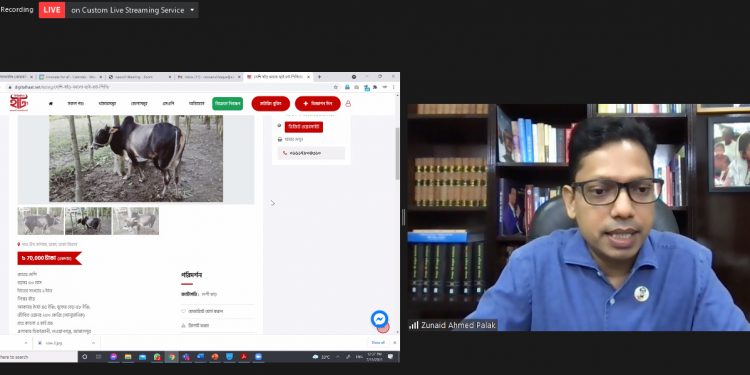Click Show all in the downloads bar
The width and height of the screenshot is (750, 375).
378,342
